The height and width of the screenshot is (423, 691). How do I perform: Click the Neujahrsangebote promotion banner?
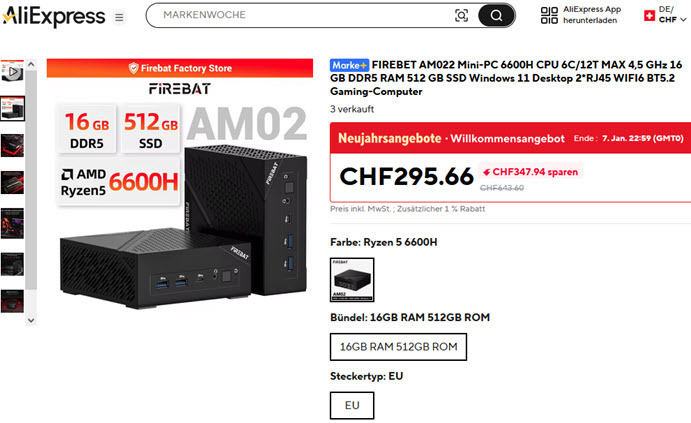510,138
